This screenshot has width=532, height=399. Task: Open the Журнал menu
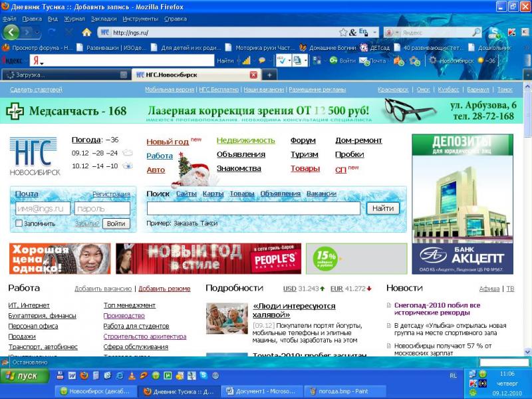point(74,19)
